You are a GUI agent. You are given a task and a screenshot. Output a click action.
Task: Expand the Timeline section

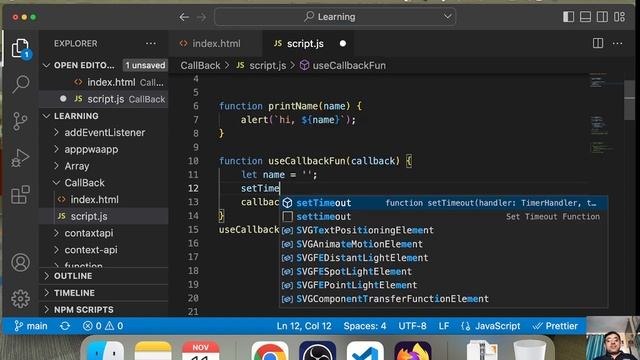point(104,293)
